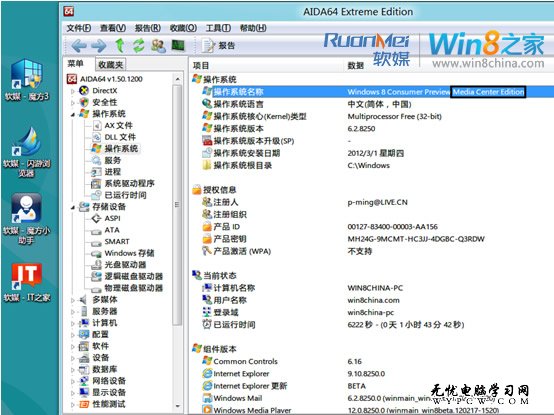Collapse the 存储设备 tree node
This screenshot has width=554, height=415.
tap(73, 207)
